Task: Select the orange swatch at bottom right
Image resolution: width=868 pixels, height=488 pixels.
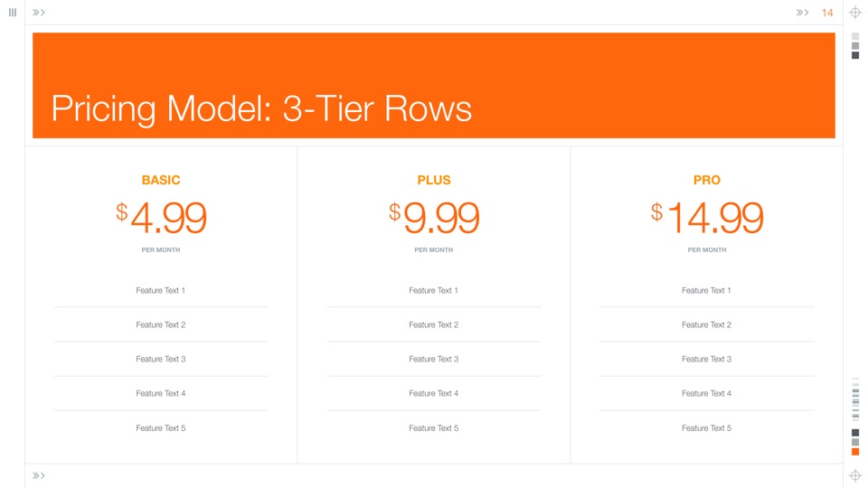Action: [x=855, y=452]
